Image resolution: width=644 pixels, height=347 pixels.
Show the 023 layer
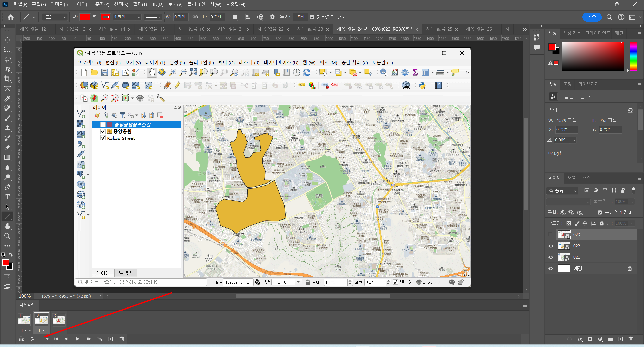pos(551,235)
